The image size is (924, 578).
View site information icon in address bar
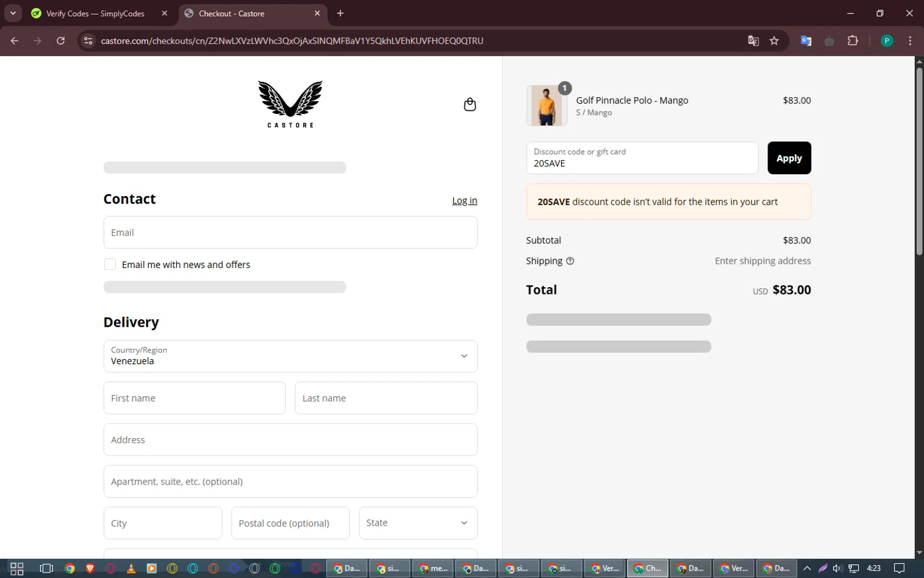tap(88, 41)
